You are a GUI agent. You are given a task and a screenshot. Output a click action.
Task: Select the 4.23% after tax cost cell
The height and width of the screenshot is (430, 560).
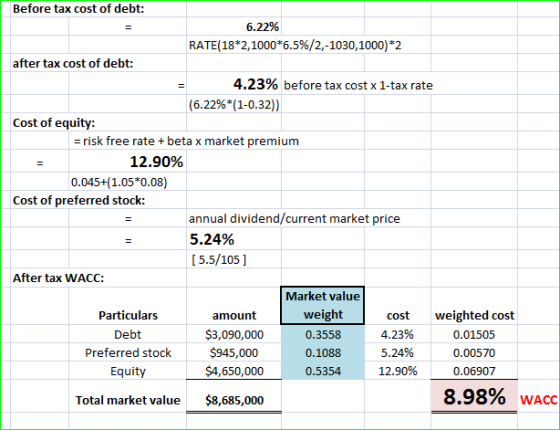coord(234,84)
